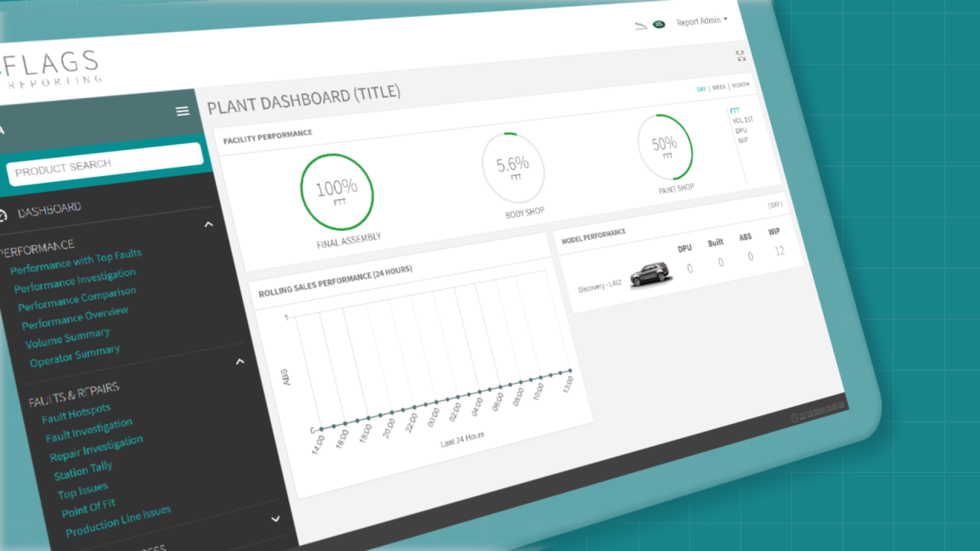Switch time range to DAY
Image resolution: width=980 pixels, height=551 pixels.
tap(701, 89)
